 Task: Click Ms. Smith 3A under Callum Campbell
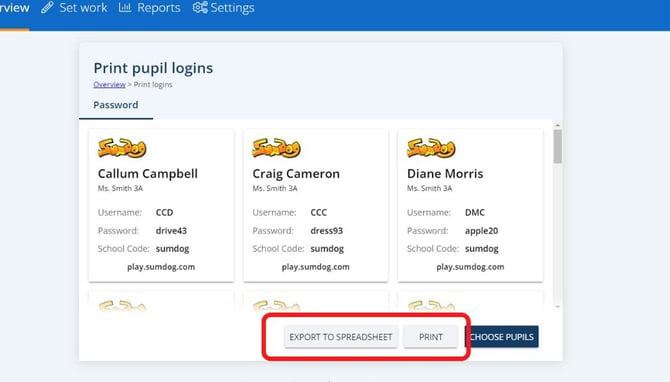tap(120, 188)
